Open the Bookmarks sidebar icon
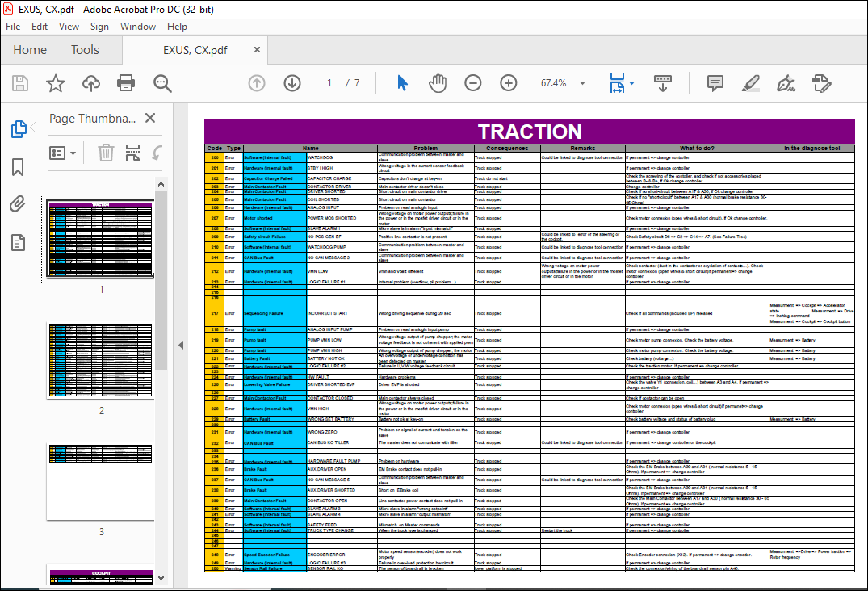 click(18, 166)
